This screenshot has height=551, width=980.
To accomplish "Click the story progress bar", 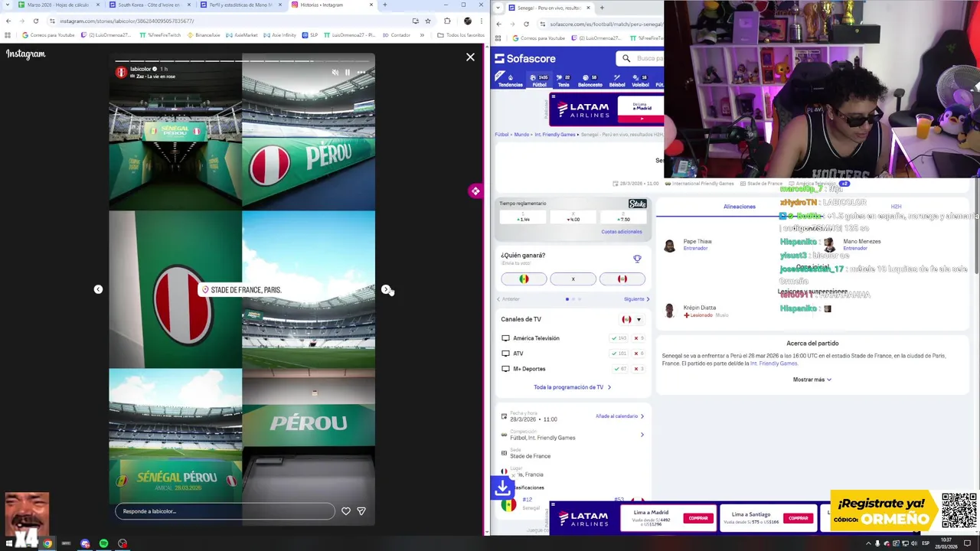I will tap(243, 60).
